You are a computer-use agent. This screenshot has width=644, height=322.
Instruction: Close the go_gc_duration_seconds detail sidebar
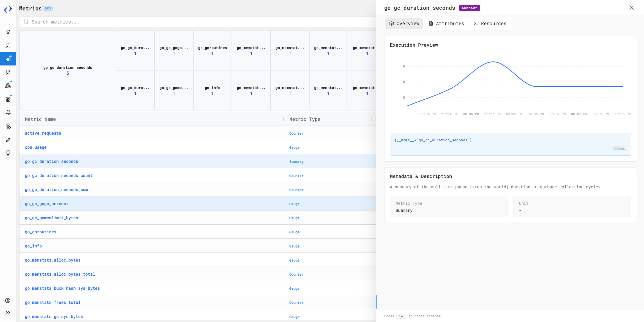tap(632, 8)
